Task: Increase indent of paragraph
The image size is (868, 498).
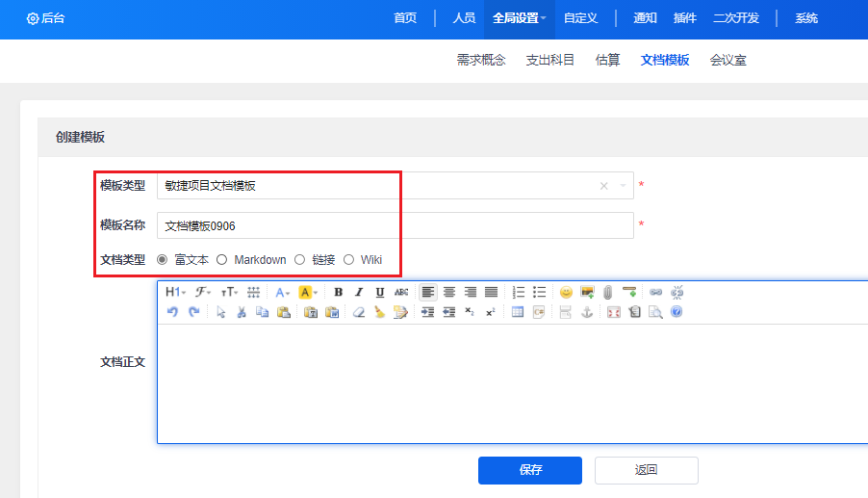Action: point(428,312)
